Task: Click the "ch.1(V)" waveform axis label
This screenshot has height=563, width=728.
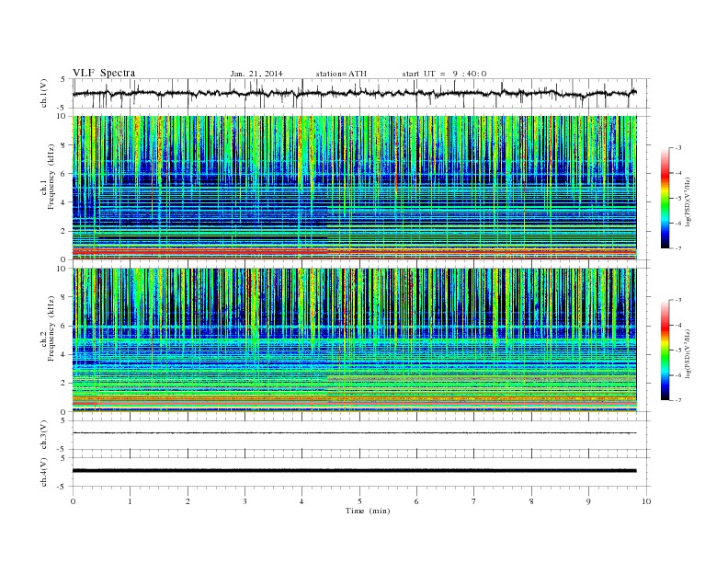Action: (43, 93)
